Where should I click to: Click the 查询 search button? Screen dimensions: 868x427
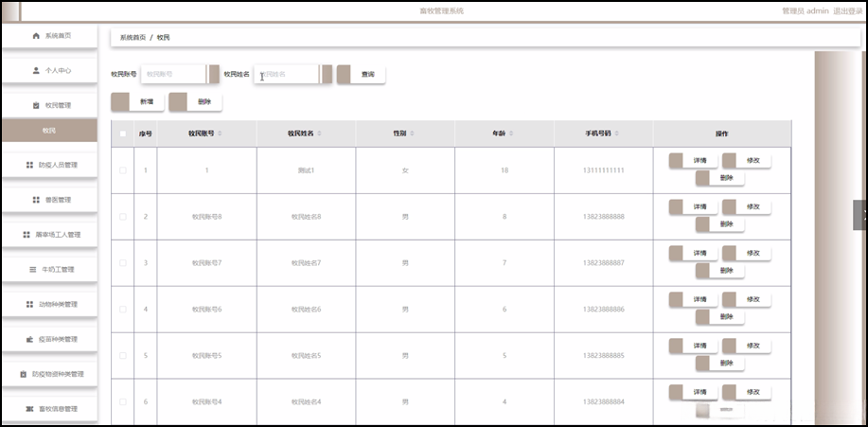click(361, 74)
